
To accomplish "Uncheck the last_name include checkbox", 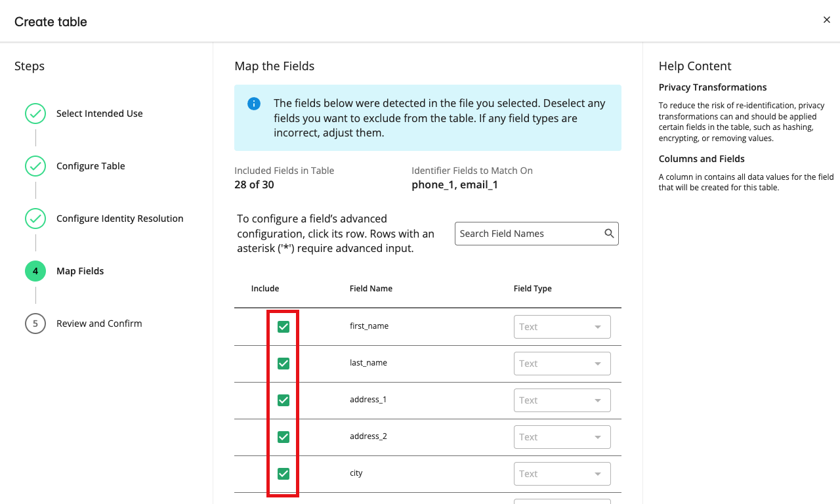I will click(x=283, y=364).
